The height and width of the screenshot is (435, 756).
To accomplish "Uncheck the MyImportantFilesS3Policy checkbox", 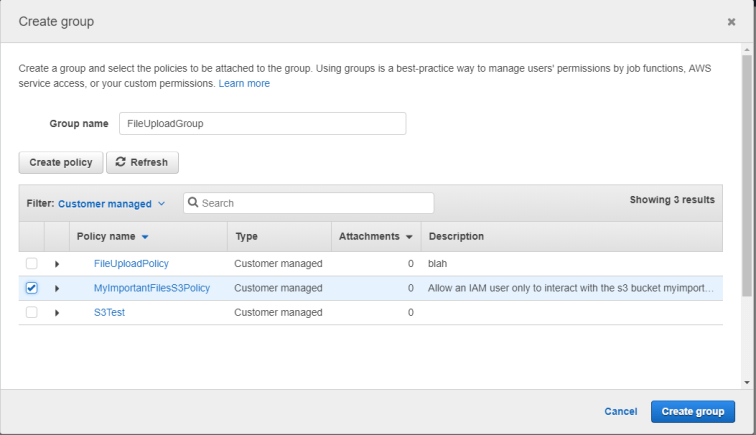I will (31, 288).
